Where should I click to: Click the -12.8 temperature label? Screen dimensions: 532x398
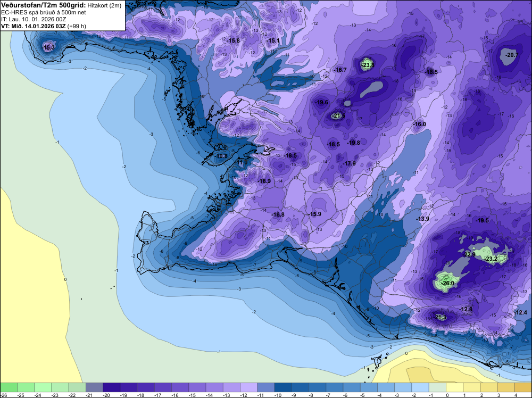click(x=466, y=310)
